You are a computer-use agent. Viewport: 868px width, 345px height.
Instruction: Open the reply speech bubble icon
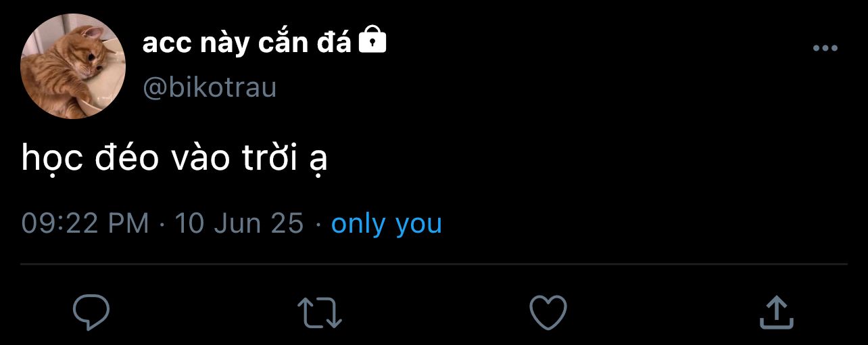pyautogui.click(x=91, y=311)
